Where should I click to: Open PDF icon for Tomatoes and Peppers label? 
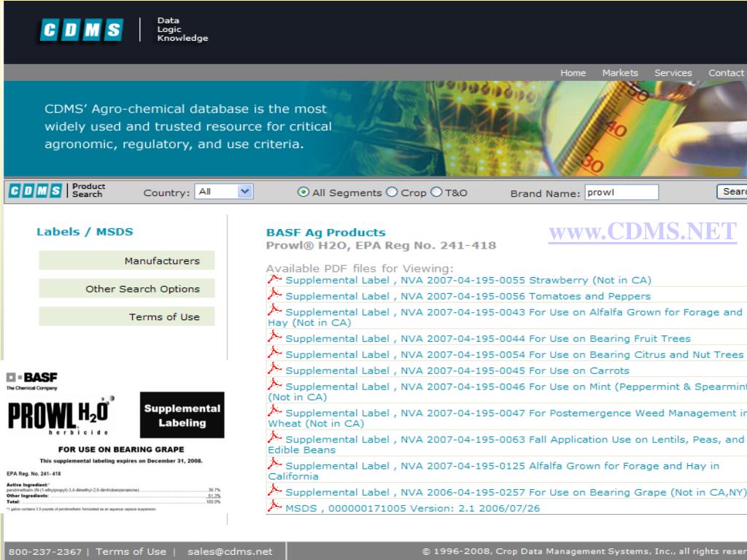click(x=274, y=295)
